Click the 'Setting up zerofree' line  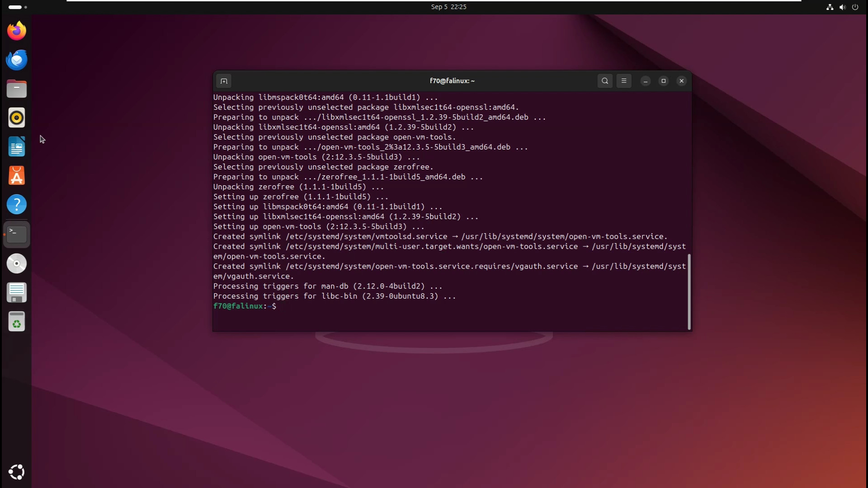(301, 197)
